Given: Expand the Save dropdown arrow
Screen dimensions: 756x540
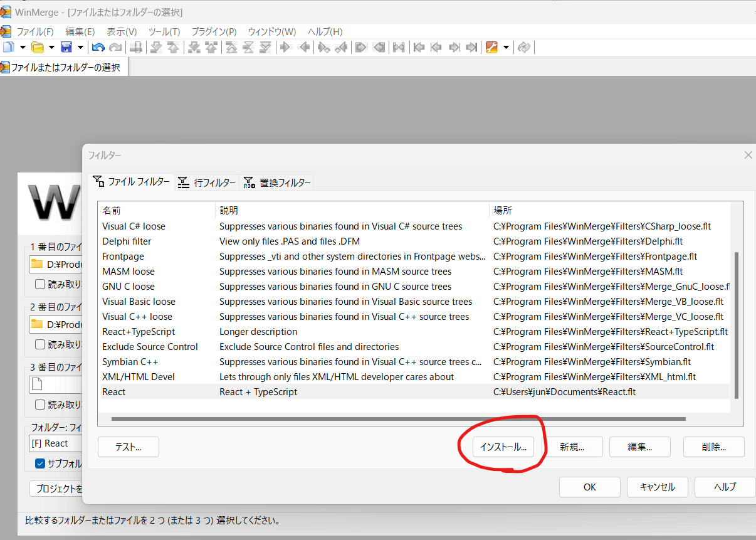Looking at the screenshot, I should pos(80,47).
